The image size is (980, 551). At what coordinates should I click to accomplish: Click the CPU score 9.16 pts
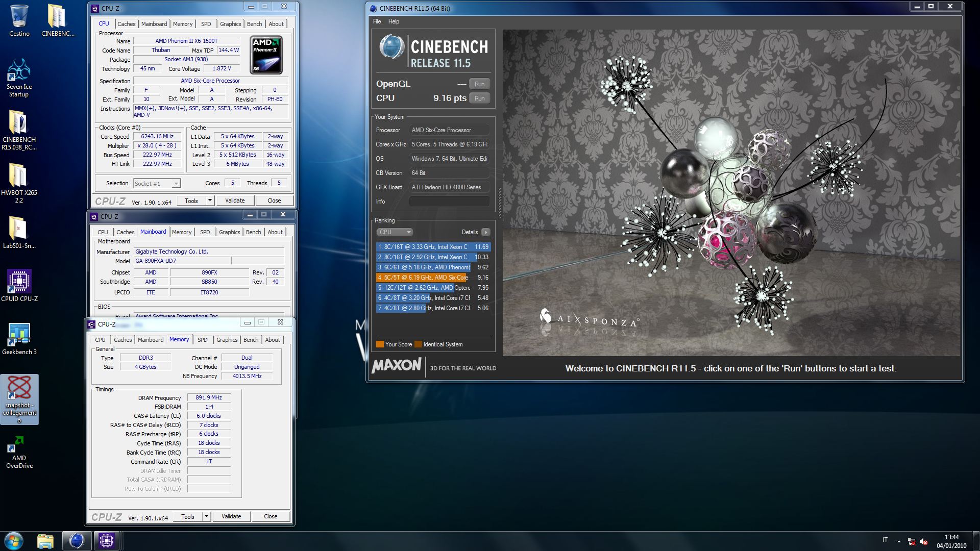450,98
